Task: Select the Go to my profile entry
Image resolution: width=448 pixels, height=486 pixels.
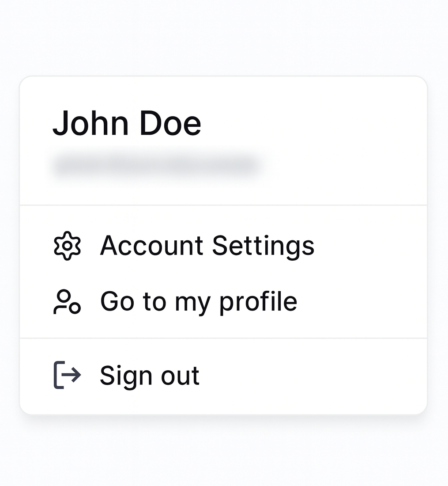Action: pos(199,302)
